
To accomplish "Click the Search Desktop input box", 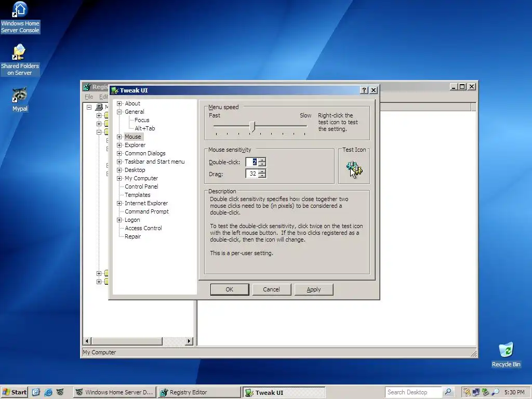I will pos(414,392).
